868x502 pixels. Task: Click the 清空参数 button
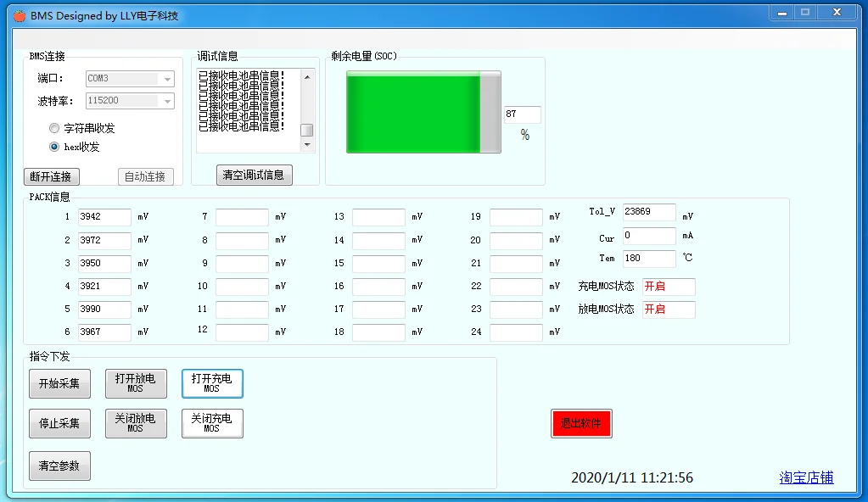point(59,466)
